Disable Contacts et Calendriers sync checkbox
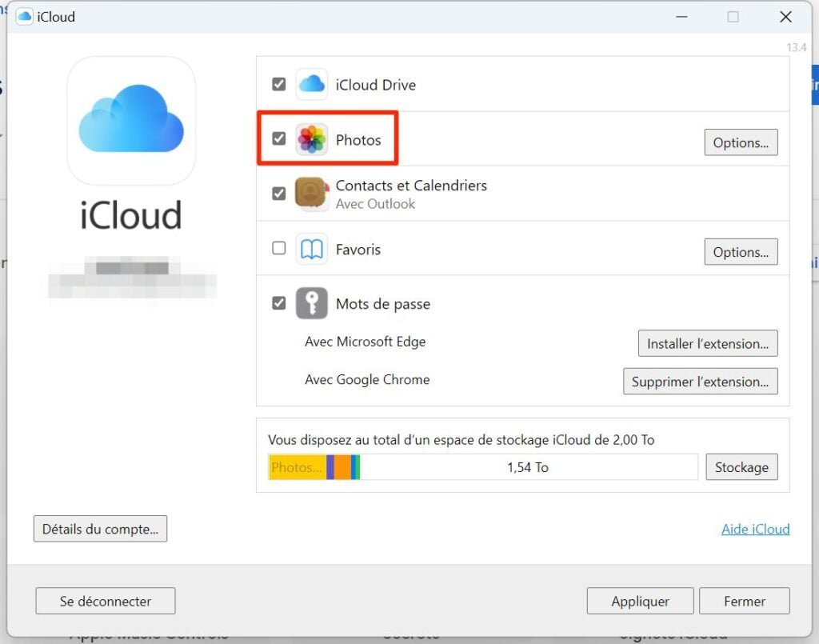The image size is (819, 644). click(x=279, y=194)
